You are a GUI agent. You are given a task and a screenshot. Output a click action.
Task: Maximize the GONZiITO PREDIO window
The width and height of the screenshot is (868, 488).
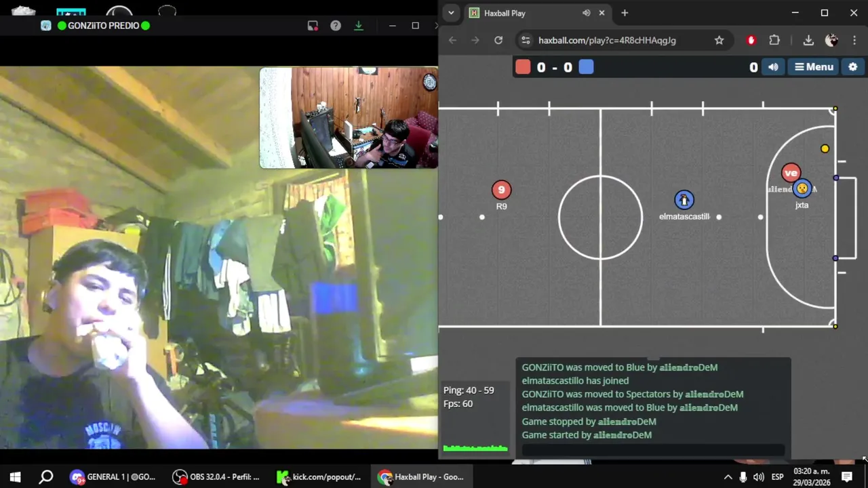click(x=415, y=26)
